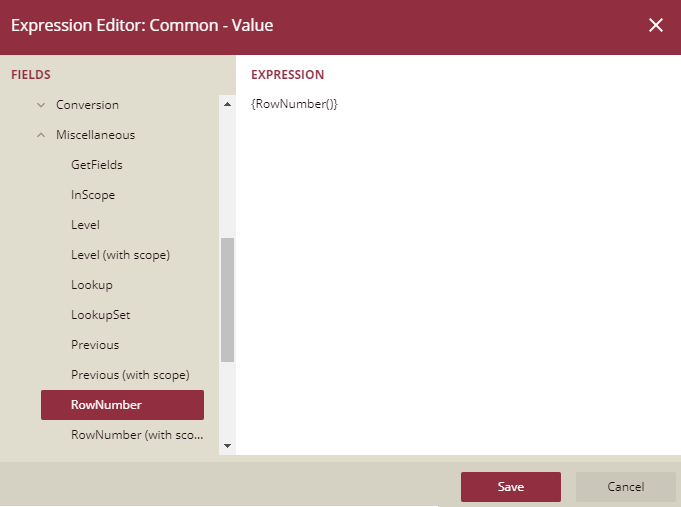Click the fields list scrollbar thumb

click(227, 300)
